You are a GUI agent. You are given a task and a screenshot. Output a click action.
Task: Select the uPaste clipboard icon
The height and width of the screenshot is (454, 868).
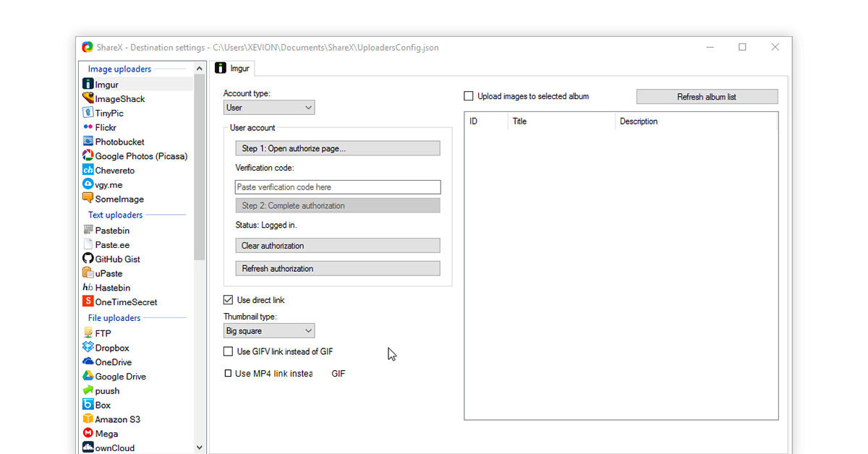click(x=88, y=273)
